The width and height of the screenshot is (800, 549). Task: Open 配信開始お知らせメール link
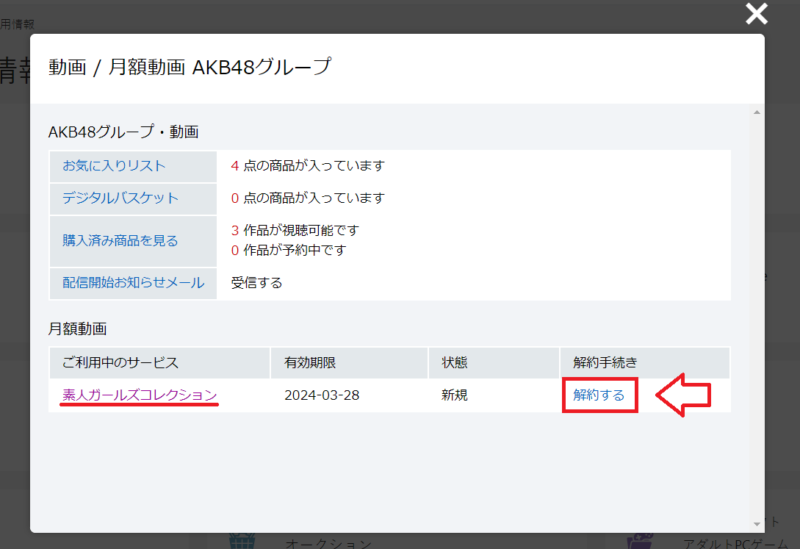133,283
